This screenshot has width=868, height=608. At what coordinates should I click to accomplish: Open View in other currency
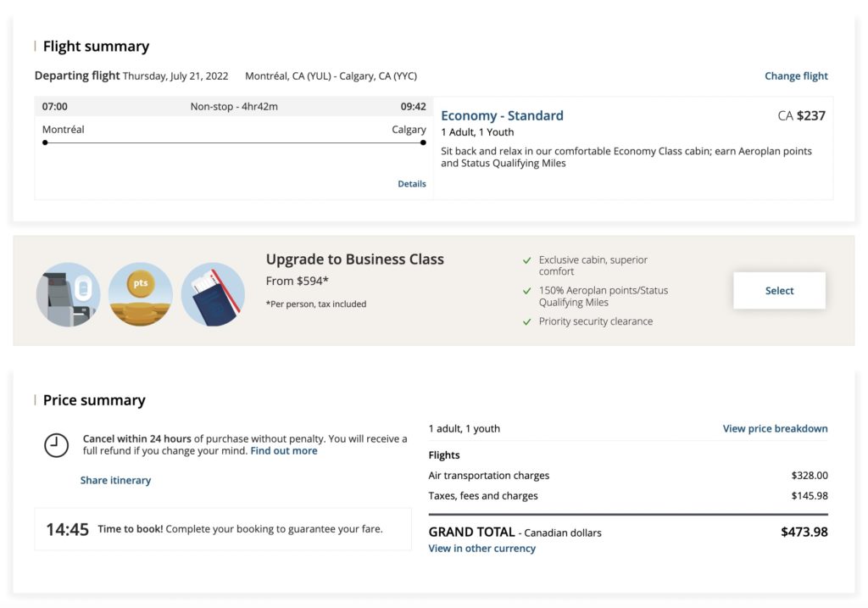coord(481,549)
